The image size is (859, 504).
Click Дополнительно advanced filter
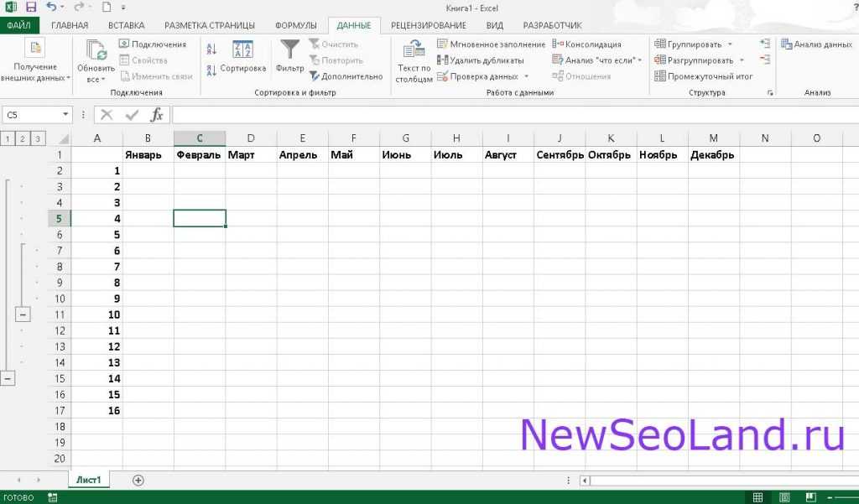coord(346,76)
